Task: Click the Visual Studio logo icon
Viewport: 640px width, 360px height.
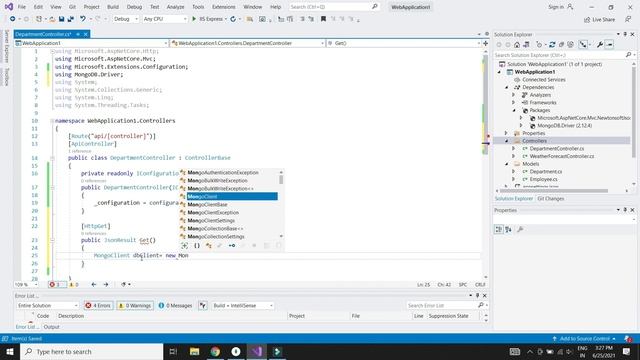Action: coord(8,7)
